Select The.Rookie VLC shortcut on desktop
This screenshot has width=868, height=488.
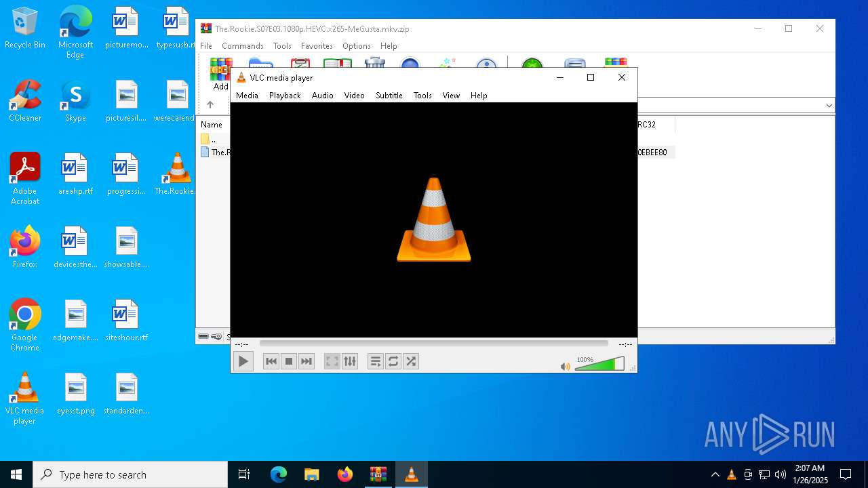pyautogui.click(x=176, y=174)
